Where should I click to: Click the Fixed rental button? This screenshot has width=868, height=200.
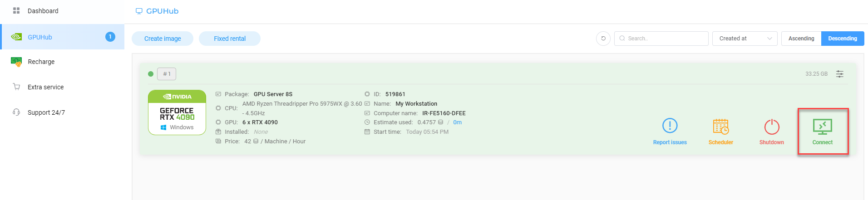(x=230, y=39)
